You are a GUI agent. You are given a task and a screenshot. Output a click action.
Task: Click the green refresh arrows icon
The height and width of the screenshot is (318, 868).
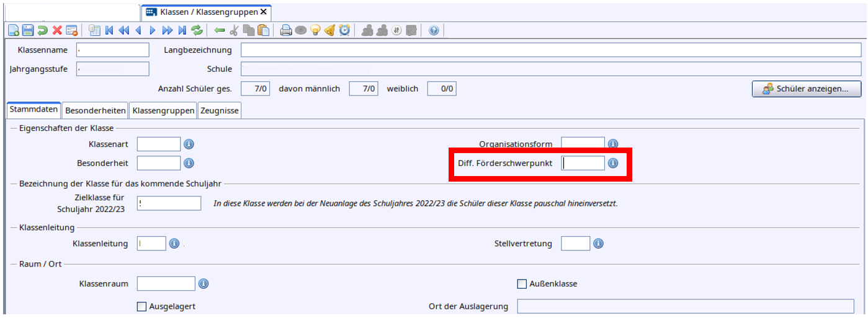coord(197,30)
